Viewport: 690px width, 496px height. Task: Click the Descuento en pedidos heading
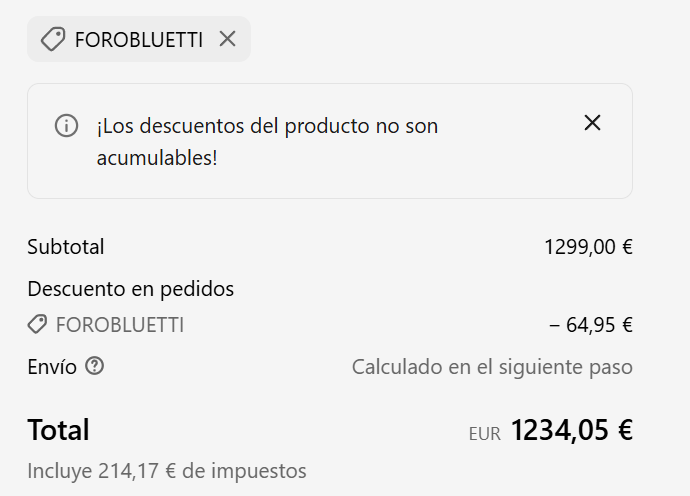(131, 289)
